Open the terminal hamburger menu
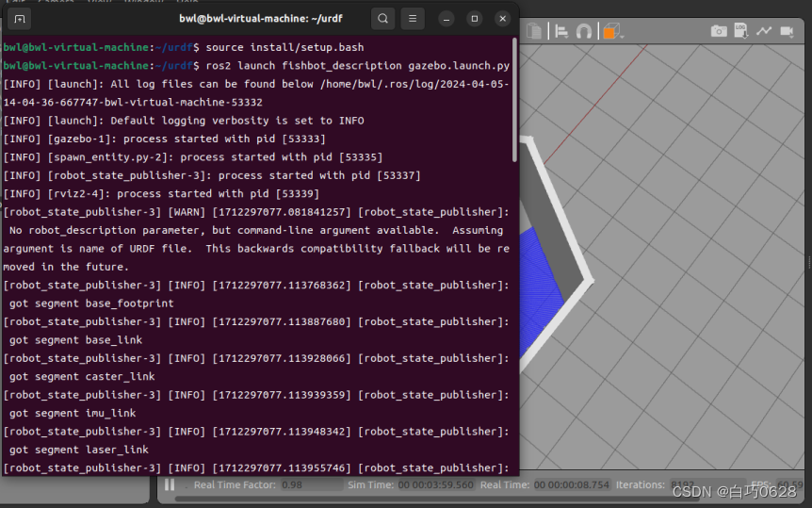Screen dimensions: 812x508 pos(413,19)
